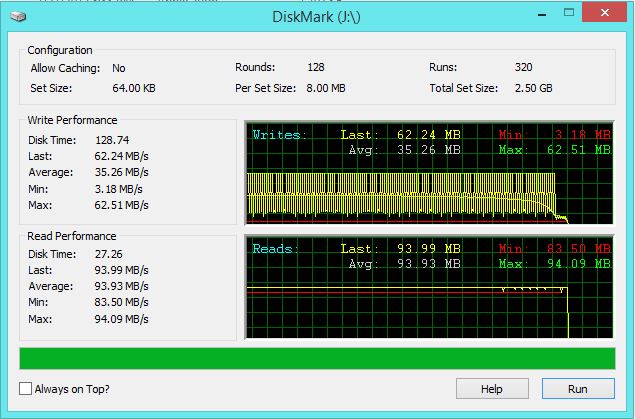Click the Always on Top? label text
635x419 pixels.
pyautogui.click(x=72, y=389)
